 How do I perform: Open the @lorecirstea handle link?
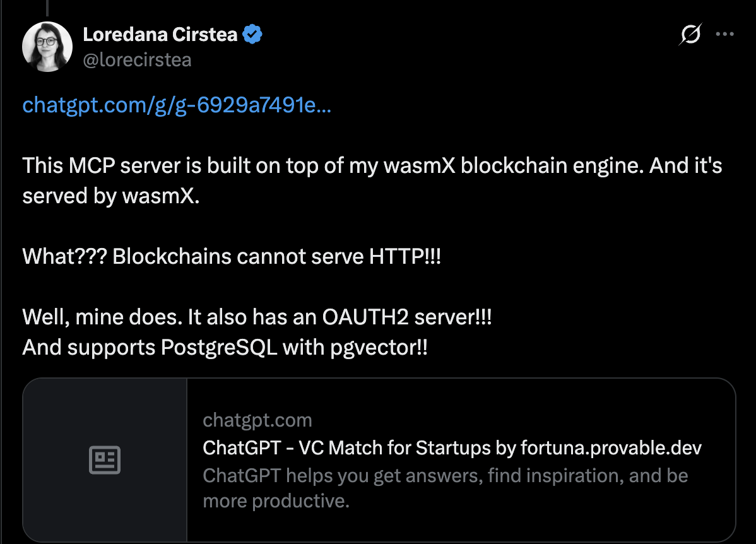(x=137, y=60)
